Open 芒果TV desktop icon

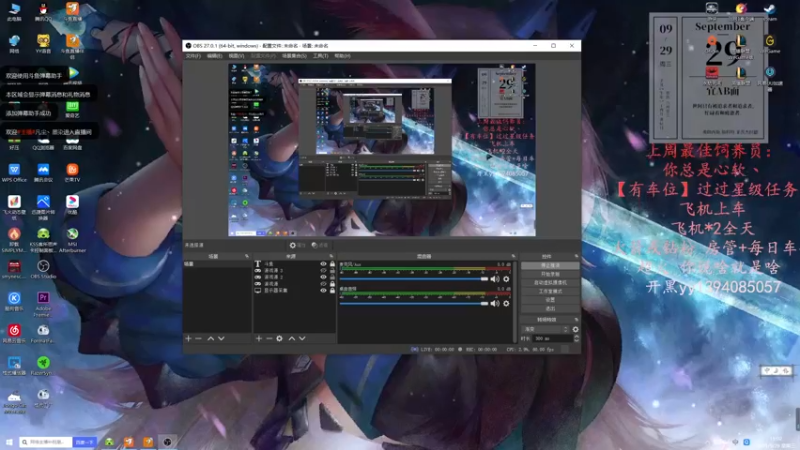pyautogui.click(x=72, y=172)
